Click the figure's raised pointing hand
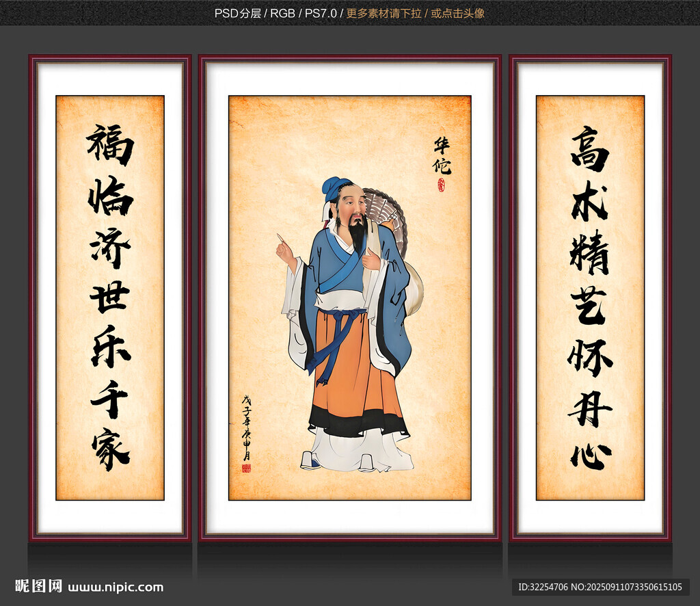The height and width of the screenshot is (606, 700). point(285,250)
